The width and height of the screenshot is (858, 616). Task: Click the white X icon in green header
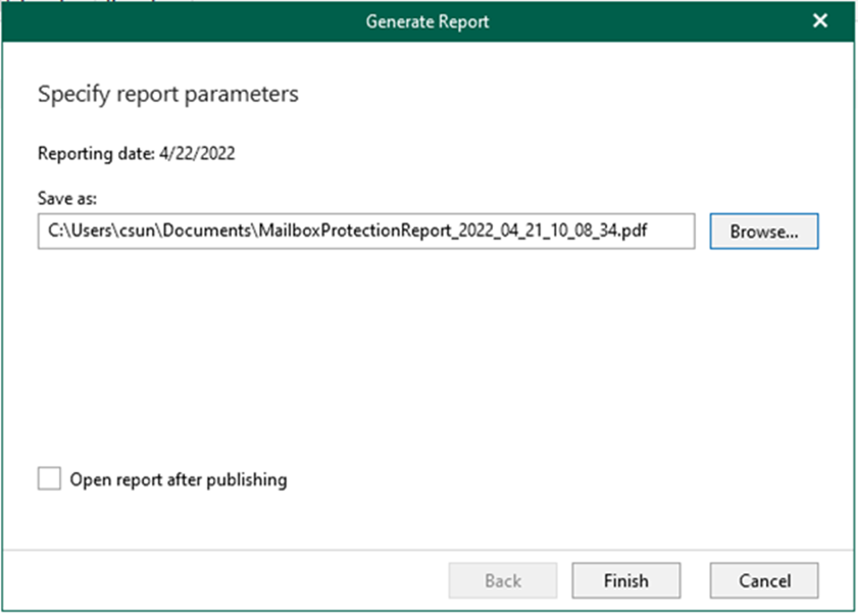coord(820,21)
